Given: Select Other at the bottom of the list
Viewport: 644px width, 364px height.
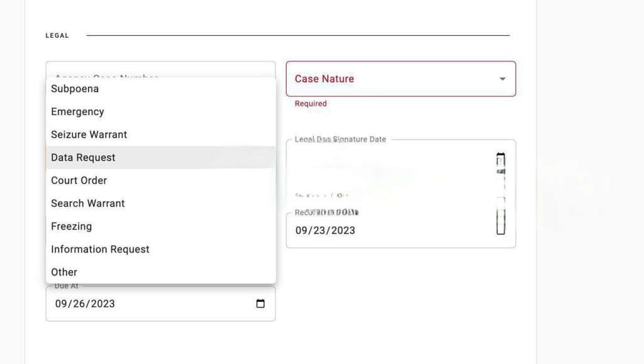Looking at the screenshot, I should pos(64,272).
